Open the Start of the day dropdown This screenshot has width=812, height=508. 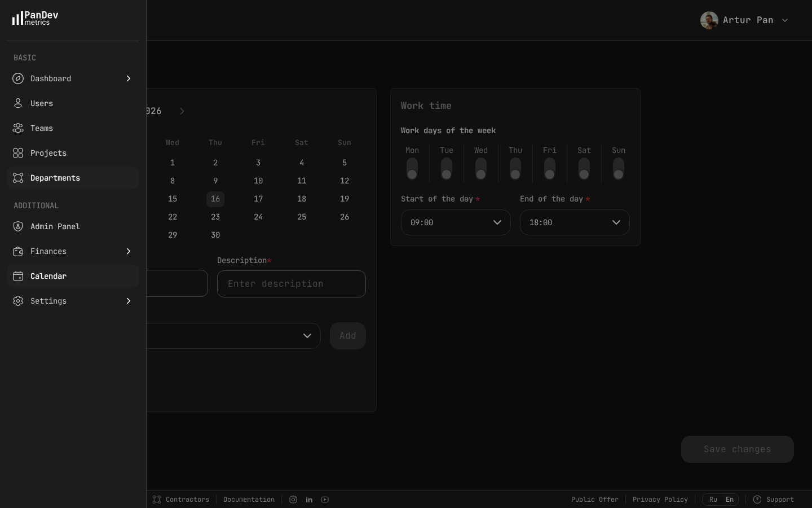click(x=456, y=222)
